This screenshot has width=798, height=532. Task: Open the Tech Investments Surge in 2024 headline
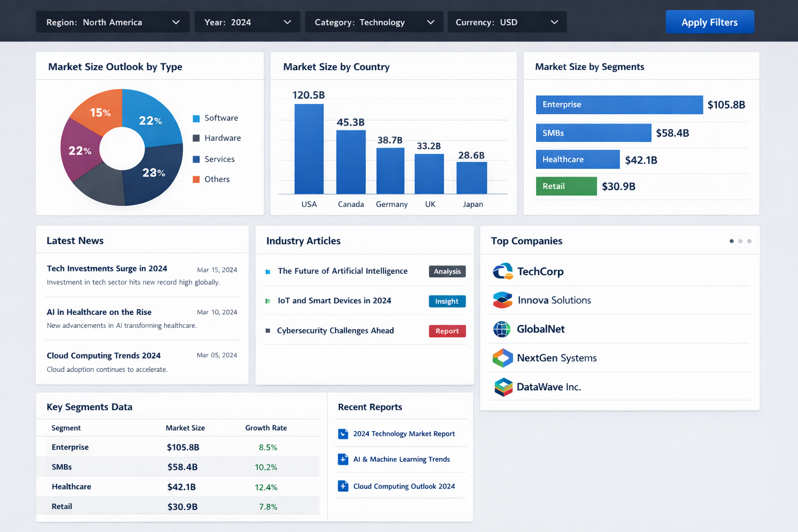pyautogui.click(x=107, y=269)
